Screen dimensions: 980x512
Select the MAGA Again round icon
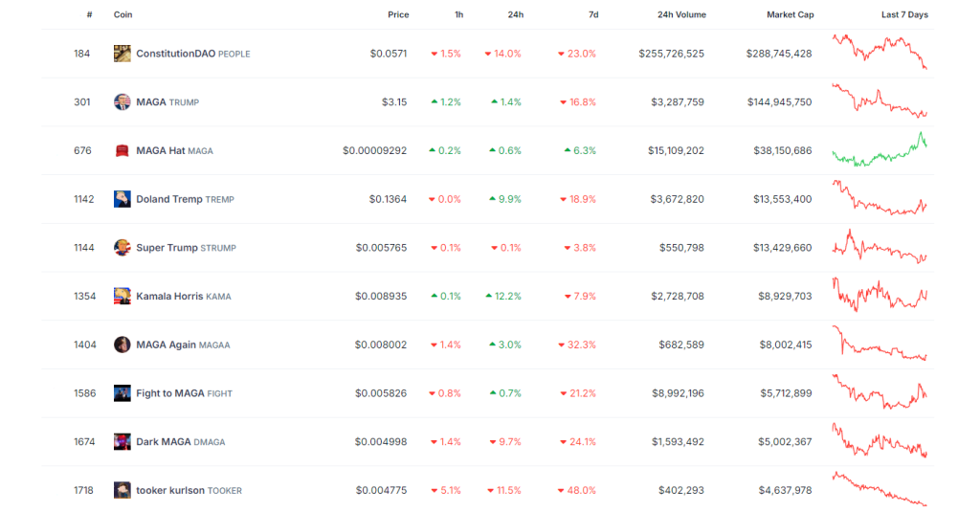point(122,345)
